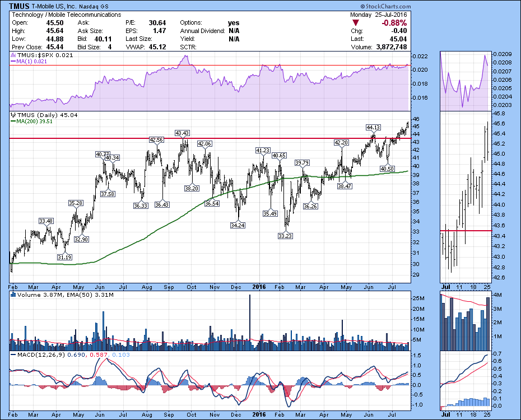The width and height of the screenshot is (521, 420).
Task: Click the 35.28 price label
Action: click(x=76, y=203)
